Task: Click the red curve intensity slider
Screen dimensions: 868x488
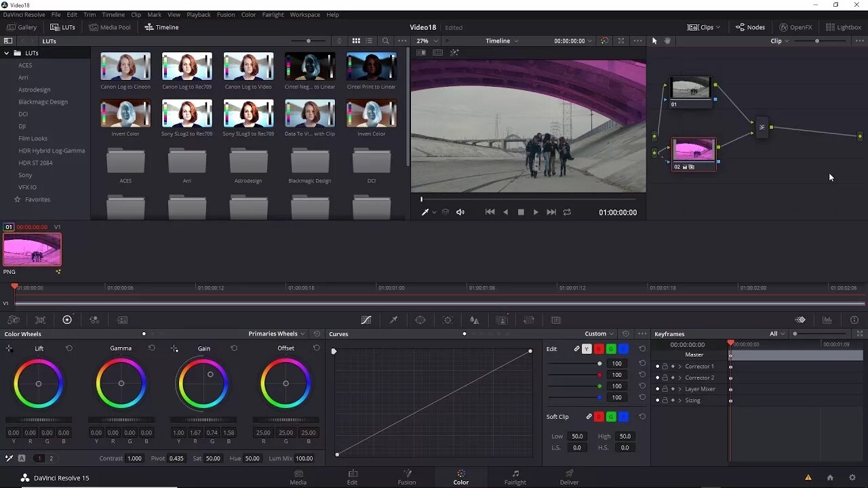Action: (574, 375)
